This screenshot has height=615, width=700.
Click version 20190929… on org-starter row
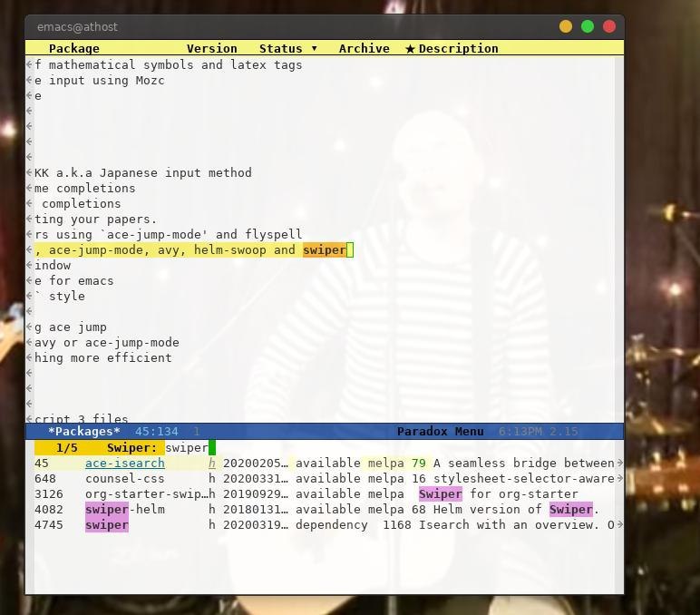pyautogui.click(x=256, y=494)
